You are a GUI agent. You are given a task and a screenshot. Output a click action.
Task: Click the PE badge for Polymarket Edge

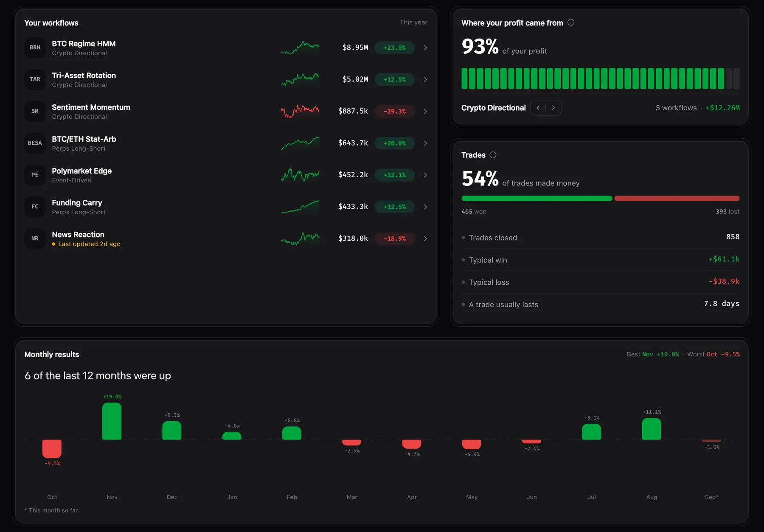35,175
